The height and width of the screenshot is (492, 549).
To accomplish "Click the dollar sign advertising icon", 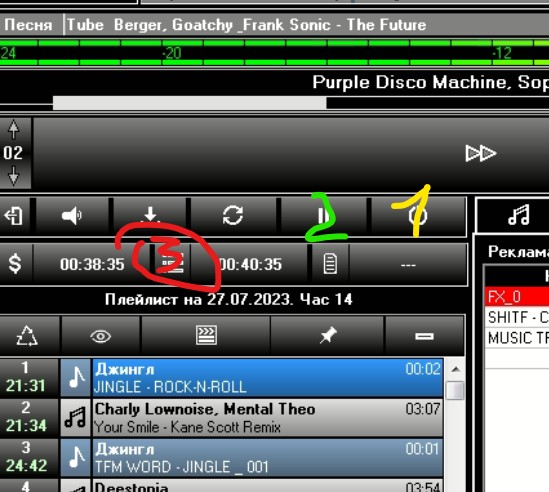I will [15, 264].
